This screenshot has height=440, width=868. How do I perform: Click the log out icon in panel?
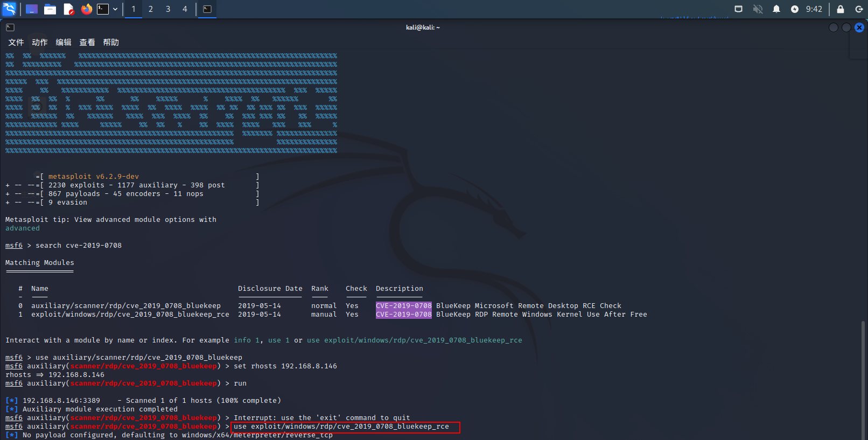(859, 9)
